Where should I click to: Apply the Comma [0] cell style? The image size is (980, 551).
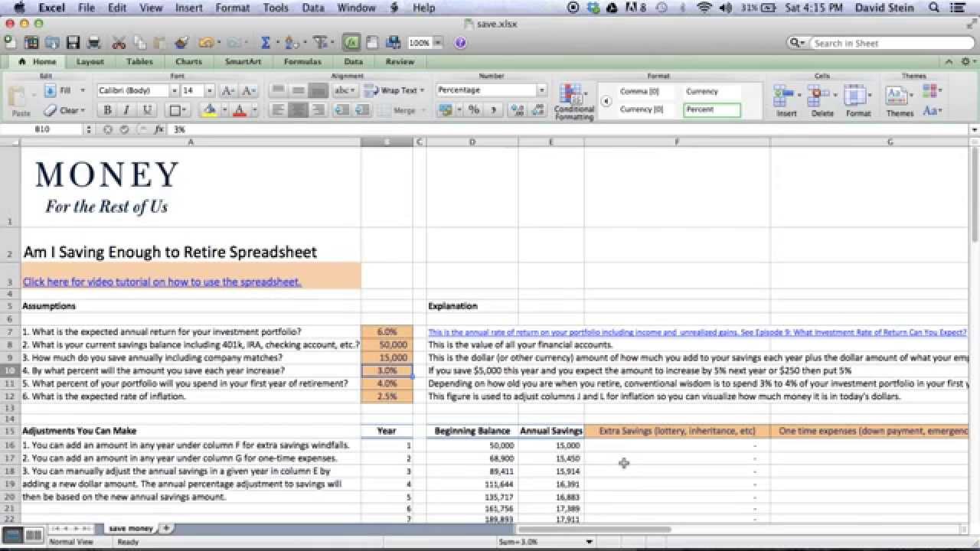tap(645, 91)
